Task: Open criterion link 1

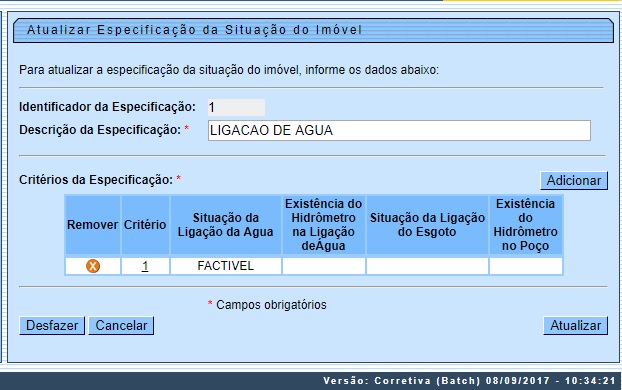Action: coord(145,266)
